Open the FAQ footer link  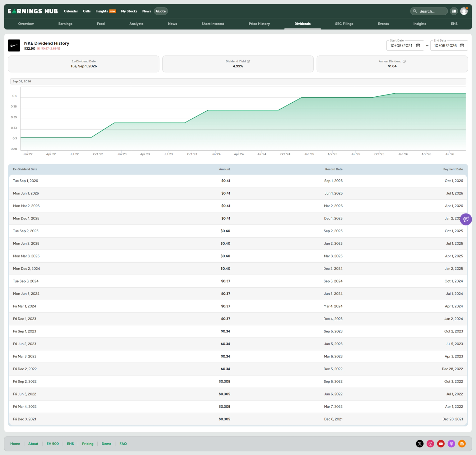click(x=123, y=444)
